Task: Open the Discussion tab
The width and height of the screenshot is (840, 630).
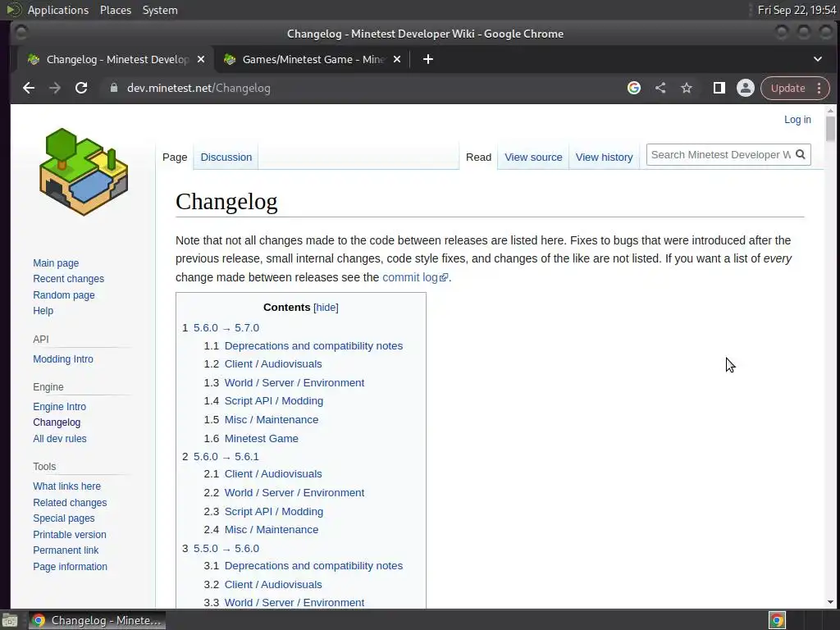Action: [226, 157]
